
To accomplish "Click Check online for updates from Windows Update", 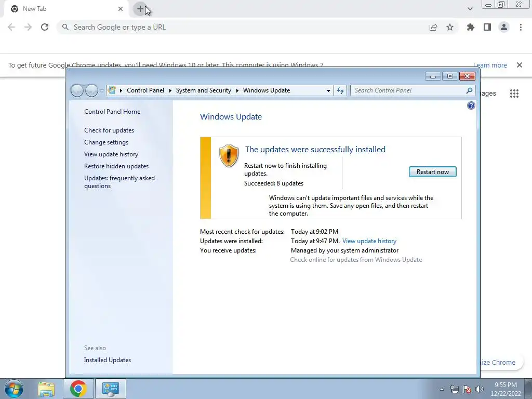I will point(356,260).
